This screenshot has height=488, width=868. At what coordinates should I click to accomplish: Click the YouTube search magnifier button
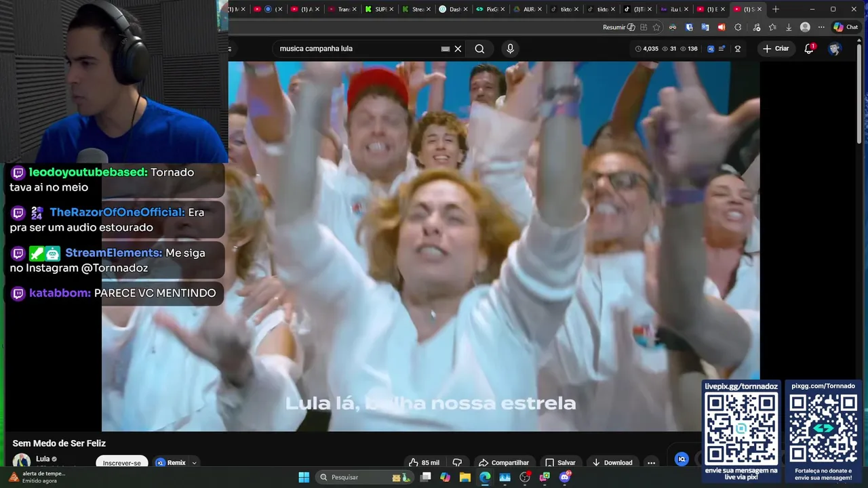(x=479, y=49)
